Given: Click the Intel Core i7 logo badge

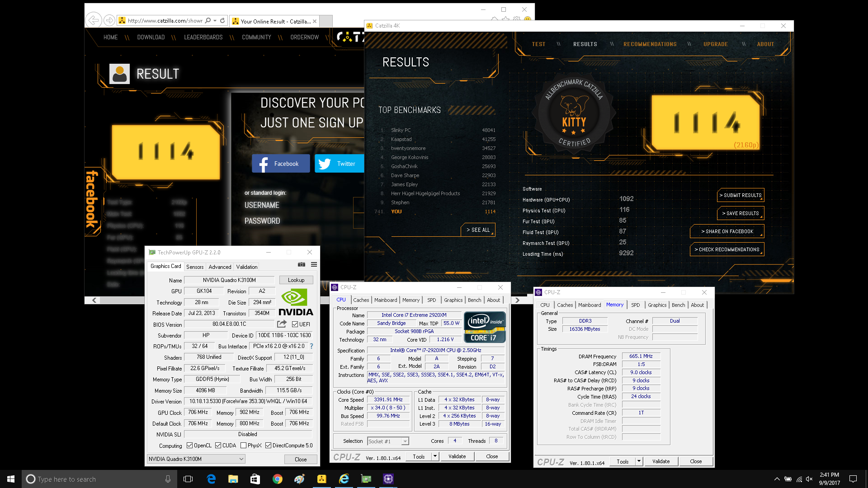Looking at the screenshot, I should [x=485, y=327].
